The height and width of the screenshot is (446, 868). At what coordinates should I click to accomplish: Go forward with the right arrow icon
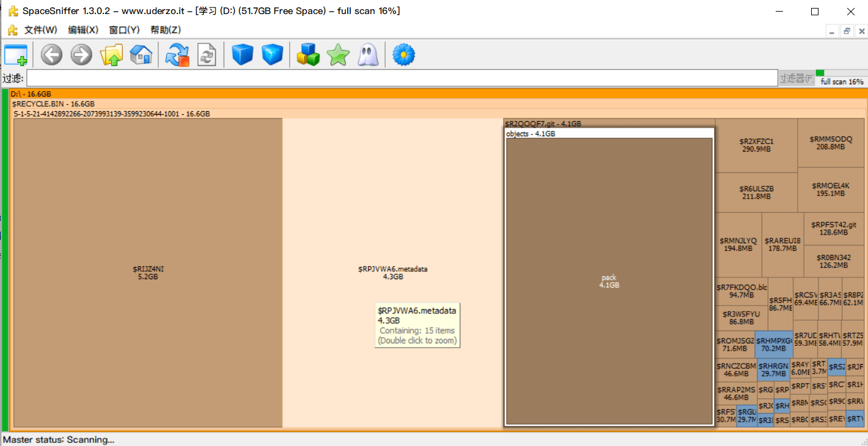81,56
